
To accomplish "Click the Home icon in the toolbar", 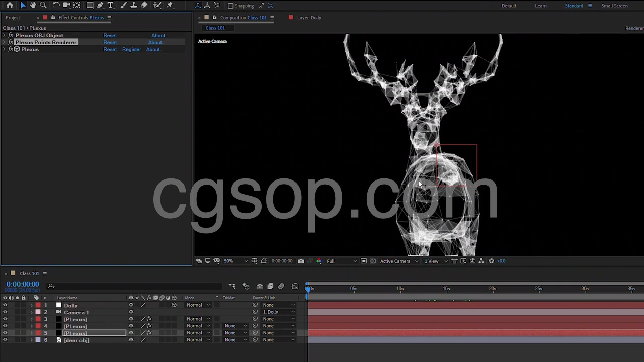I will tap(10, 5).
